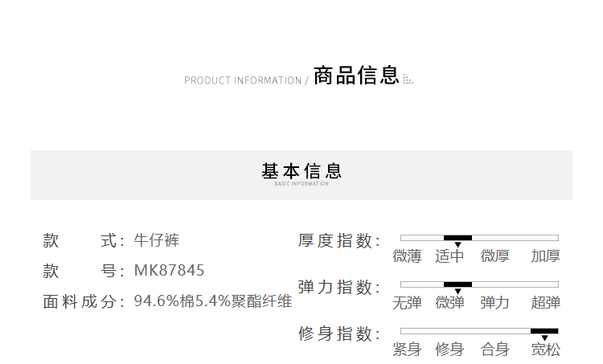Viewport: 603px width, 364px height.
Task: Select the 微弹 elasticity label
Action: (x=449, y=302)
